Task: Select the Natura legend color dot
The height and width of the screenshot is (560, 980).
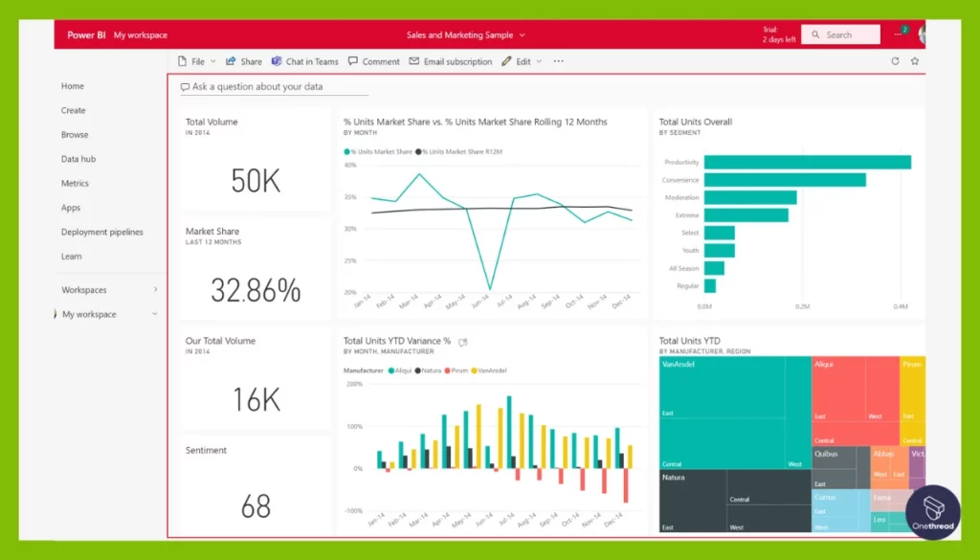Action: click(417, 370)
